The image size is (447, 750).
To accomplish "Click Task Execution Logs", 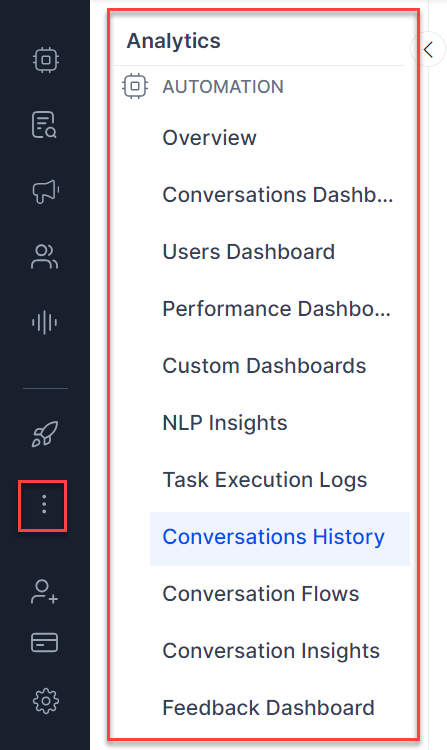I will [x=265, y=480].
